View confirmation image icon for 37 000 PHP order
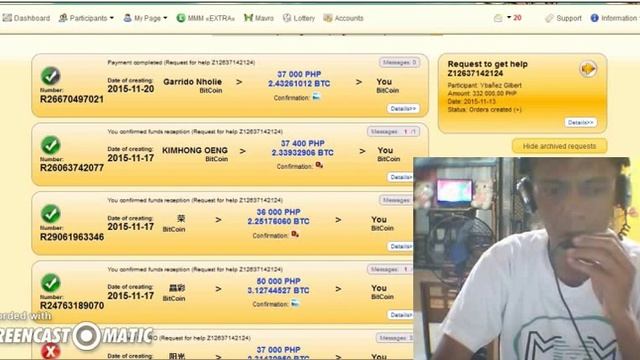 316,97
